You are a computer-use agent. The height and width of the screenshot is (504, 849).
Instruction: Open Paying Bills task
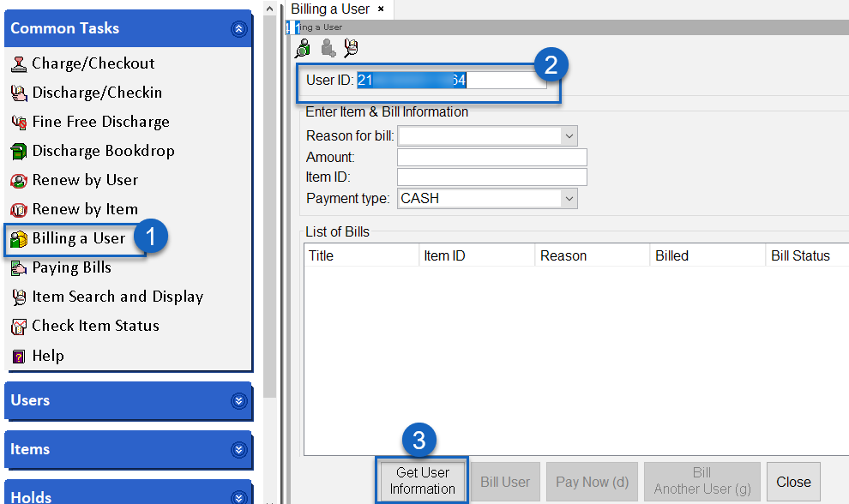pos(71,268)
